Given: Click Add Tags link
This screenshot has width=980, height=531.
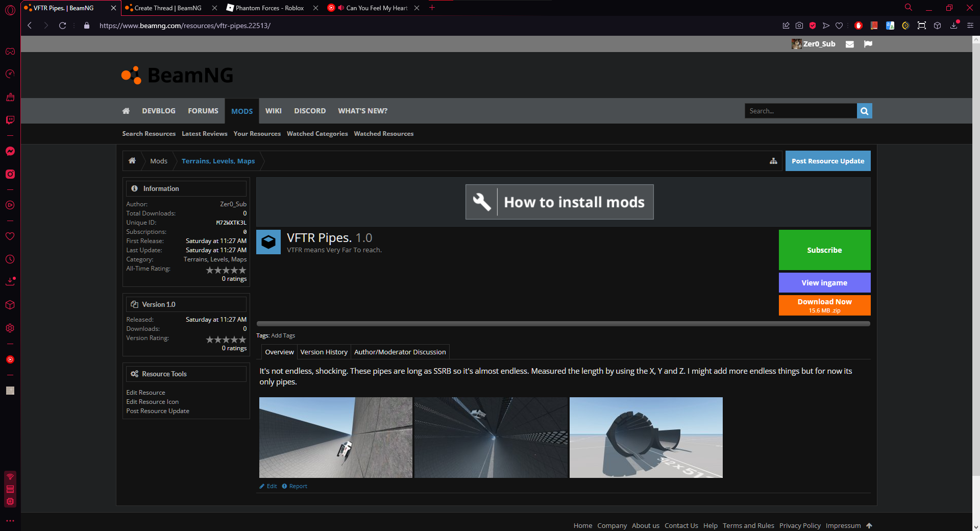Looking at the screenshot, I should pos(283,335).
